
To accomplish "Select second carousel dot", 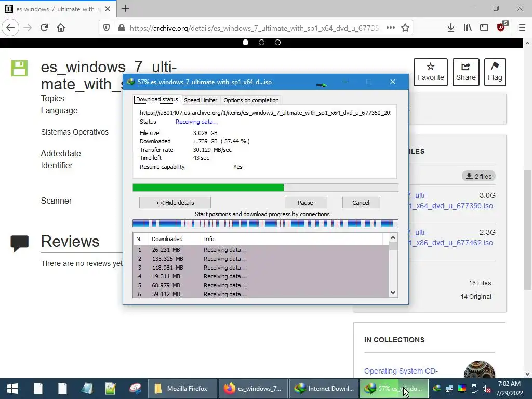I will point(262,43).
